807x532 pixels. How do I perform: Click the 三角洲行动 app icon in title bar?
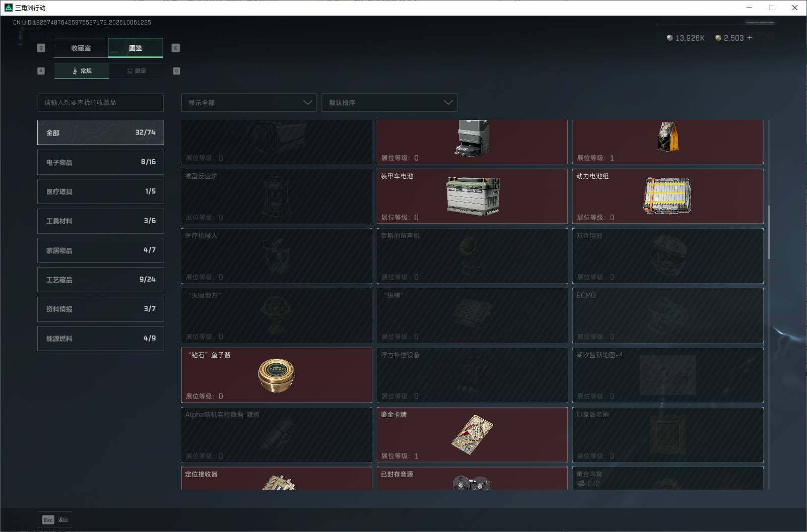point(8,8)
